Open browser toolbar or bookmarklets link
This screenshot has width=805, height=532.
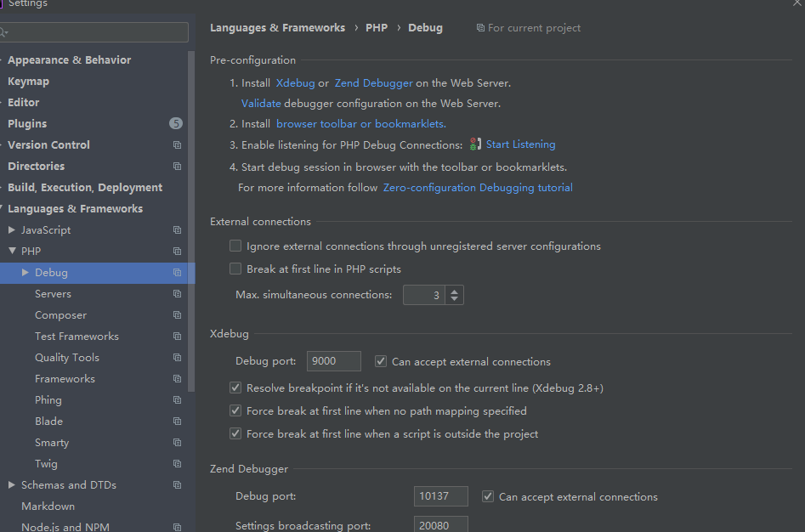click(361, 123)
